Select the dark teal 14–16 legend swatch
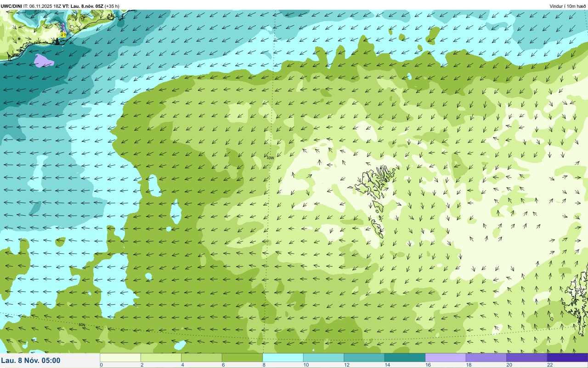Viewport: 588px width, 368px height. [405, 357]
